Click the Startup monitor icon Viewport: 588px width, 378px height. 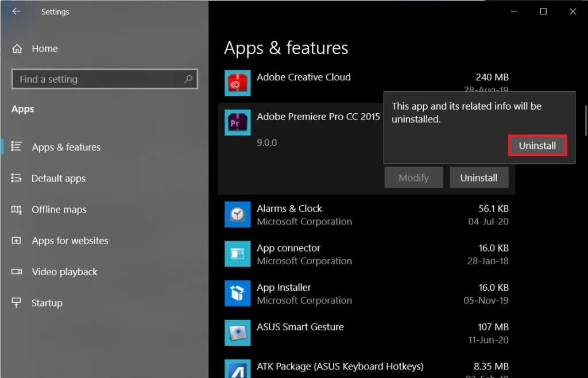coord(17,302)
